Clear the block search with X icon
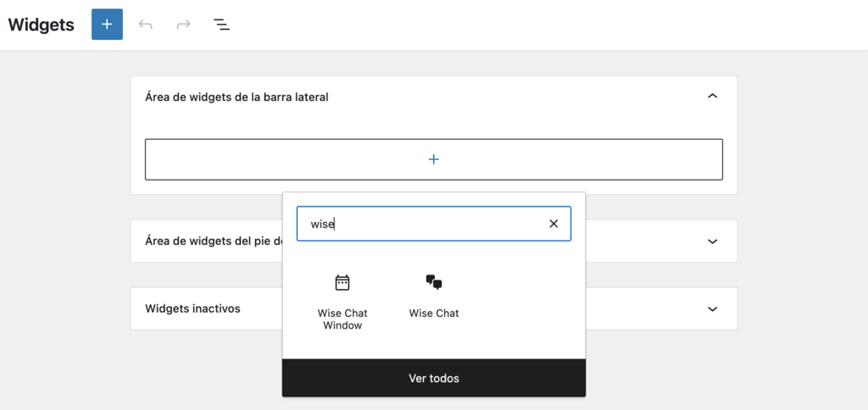868x410 pixels. 554,224
